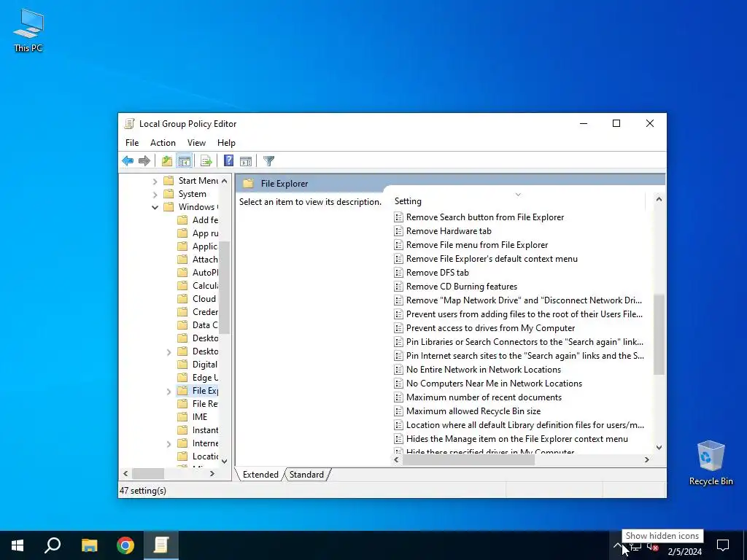Click the taskbar clock date 2/5/2024
This screenshot has width=747, height=560.
684,551
